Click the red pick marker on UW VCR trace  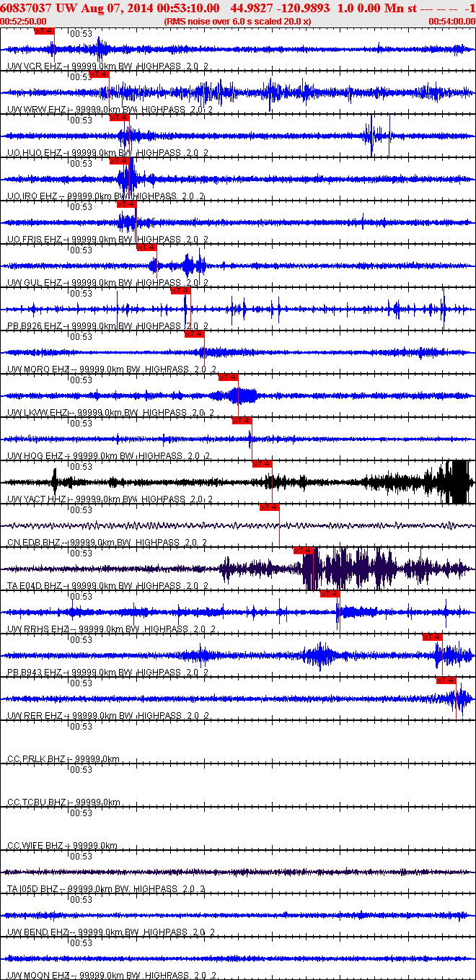[x=45, y=31]
